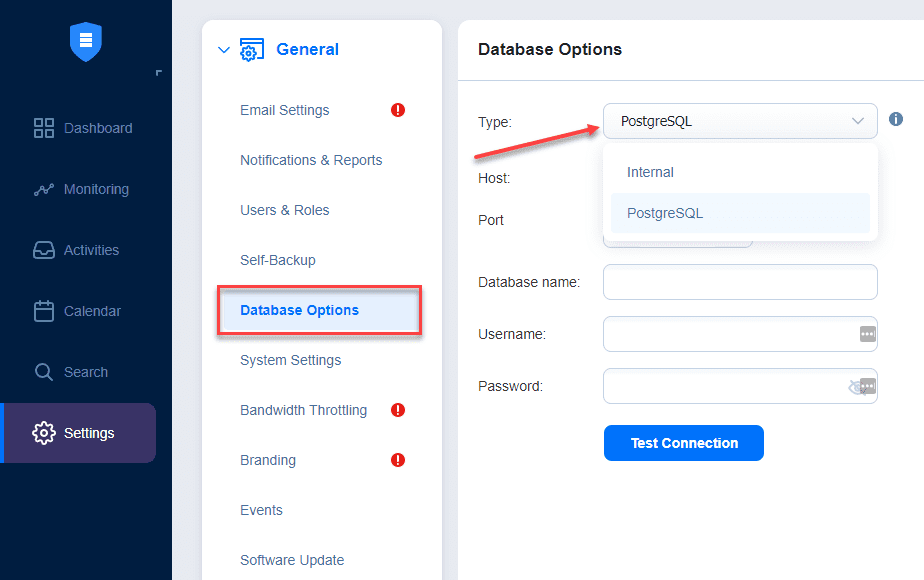Viewport: 924px width, 580px height.
Task: Choose Internal from the type list
Action: [651, 172]
